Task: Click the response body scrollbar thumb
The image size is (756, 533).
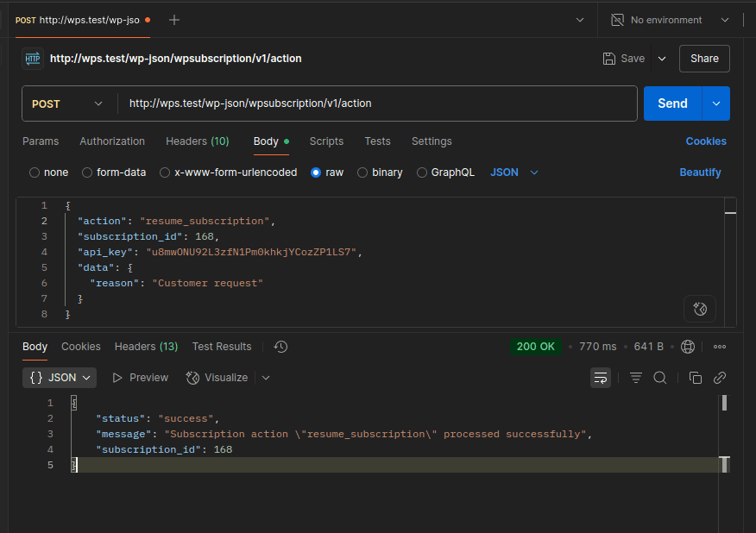Action: pyautogui.click(x=724, y=403)
